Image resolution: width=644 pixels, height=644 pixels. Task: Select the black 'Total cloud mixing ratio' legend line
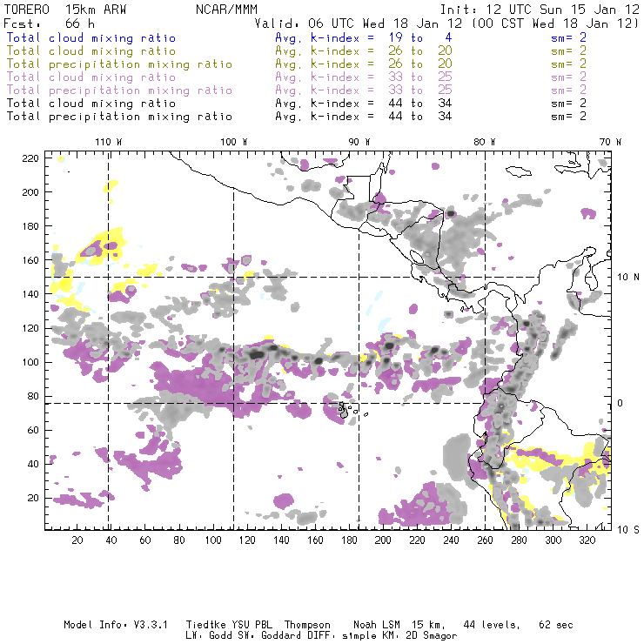tap(91, 103)
